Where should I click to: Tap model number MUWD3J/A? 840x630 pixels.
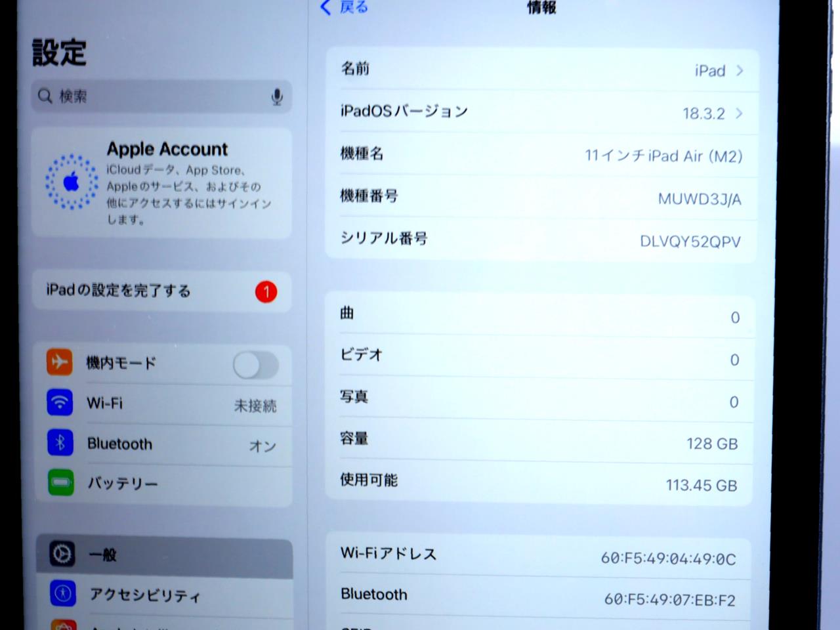pyautogui.click(x=700, y=199)
